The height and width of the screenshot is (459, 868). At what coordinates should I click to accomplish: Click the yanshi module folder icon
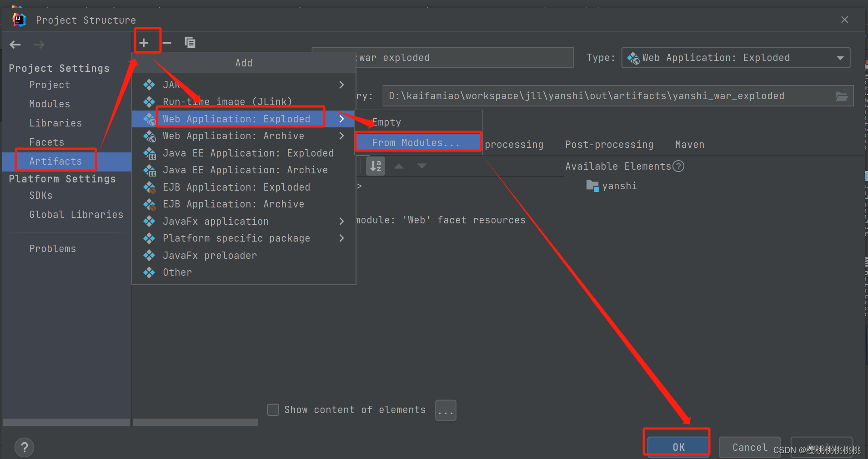point(592,186)
